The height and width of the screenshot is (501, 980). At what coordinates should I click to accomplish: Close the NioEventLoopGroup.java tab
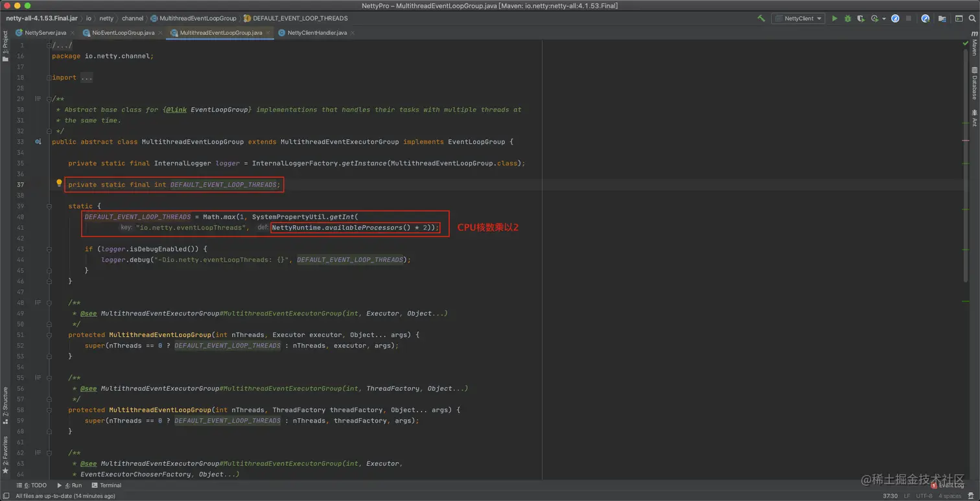point(160,32)
